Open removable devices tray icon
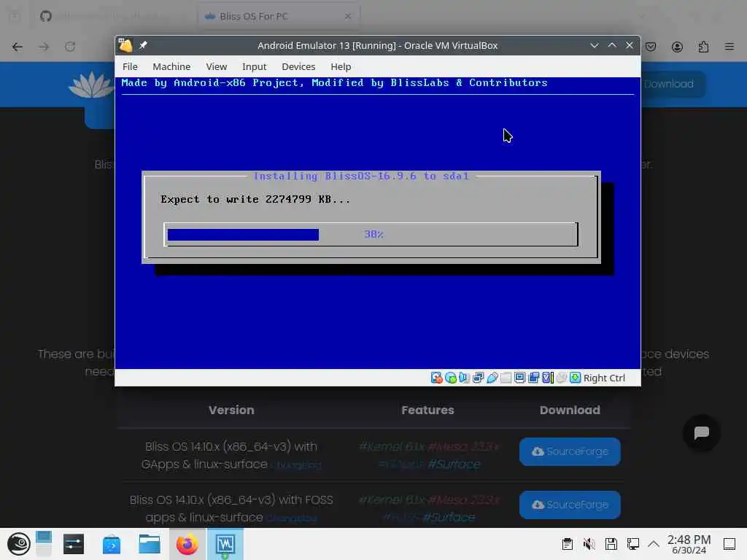This screenshot has width=747, height=560. pyautogui.click(x=611, y=544)
